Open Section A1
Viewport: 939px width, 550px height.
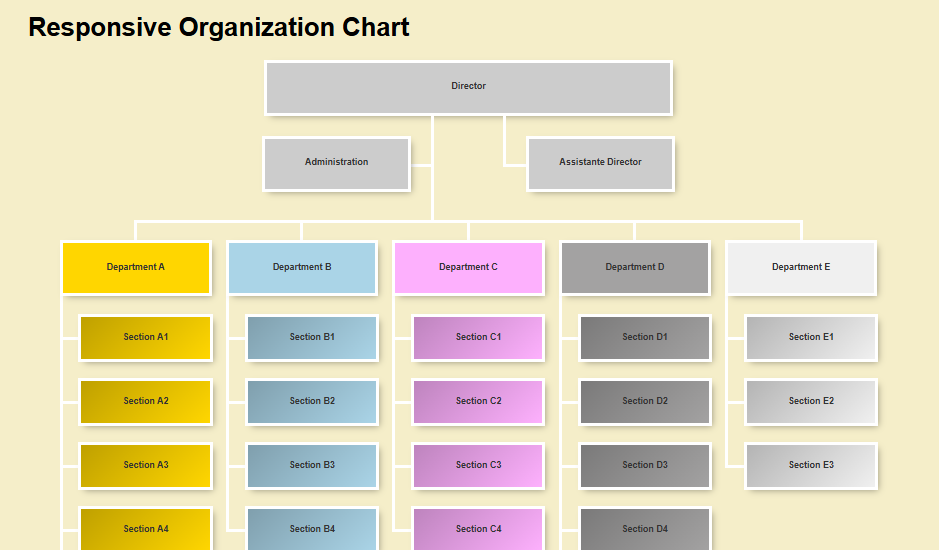click(x=146, y=338)
